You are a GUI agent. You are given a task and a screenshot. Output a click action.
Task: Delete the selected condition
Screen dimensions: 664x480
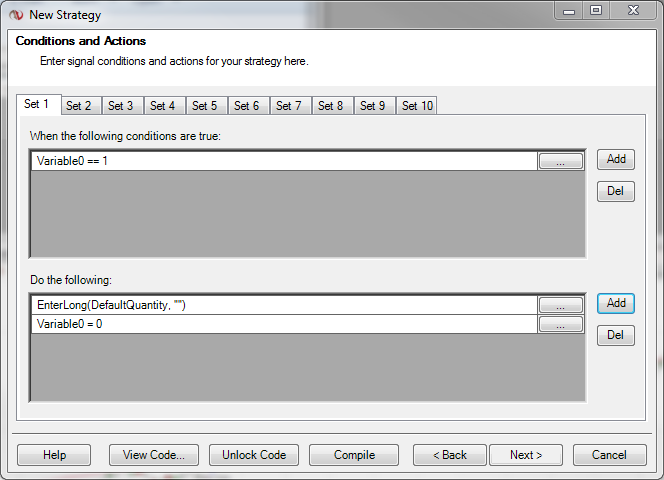[x=616, y=191]
